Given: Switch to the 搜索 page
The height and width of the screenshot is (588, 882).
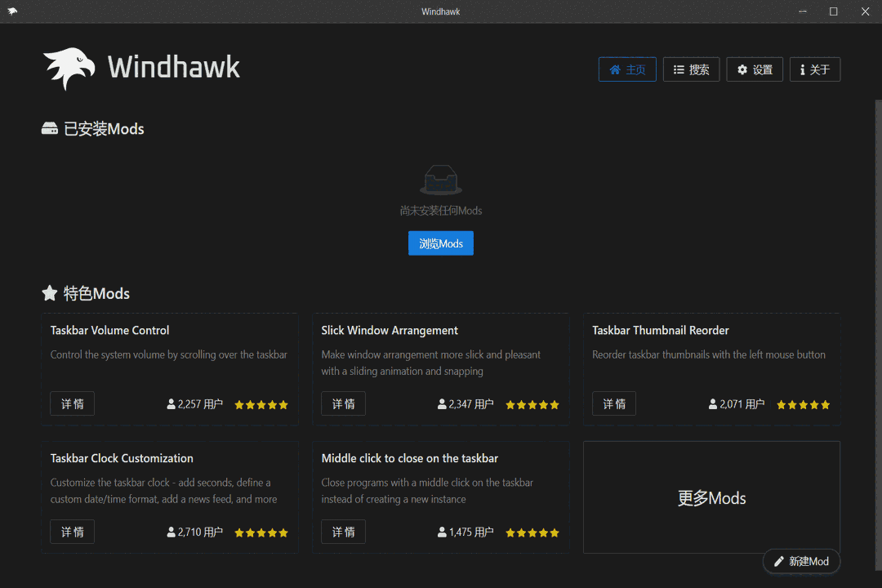Looking at the screenshot, I should pyautogui.click(x=691, y=69).
